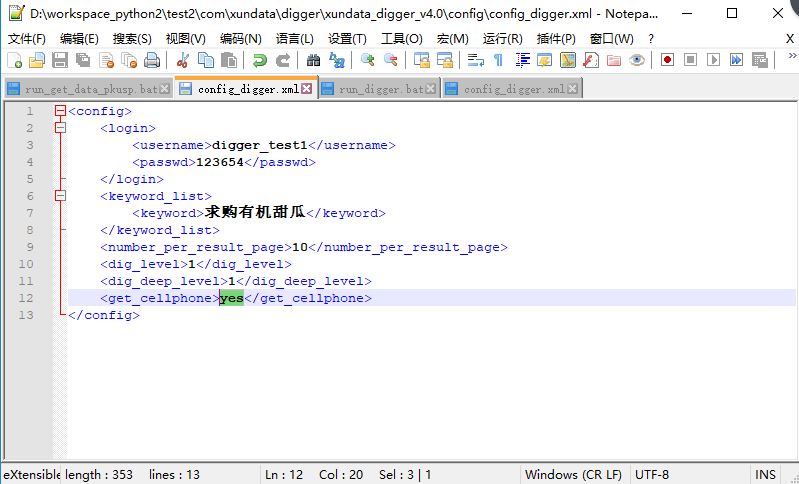Click the digger_test1 username value
Viewport: 799px width, 484px height.
click(259, 145)
